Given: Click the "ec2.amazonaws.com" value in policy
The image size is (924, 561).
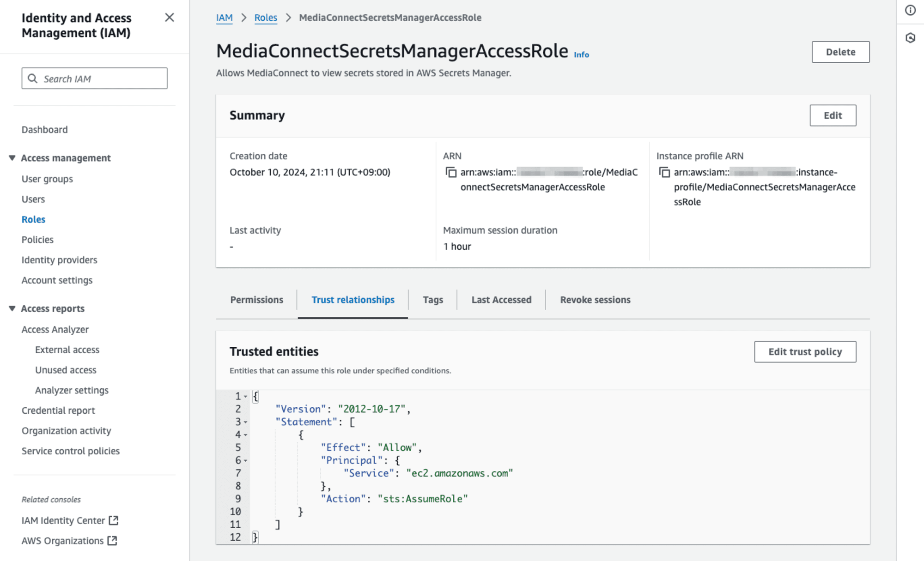Looking at the screenshot, I should [x=460, y=473].
